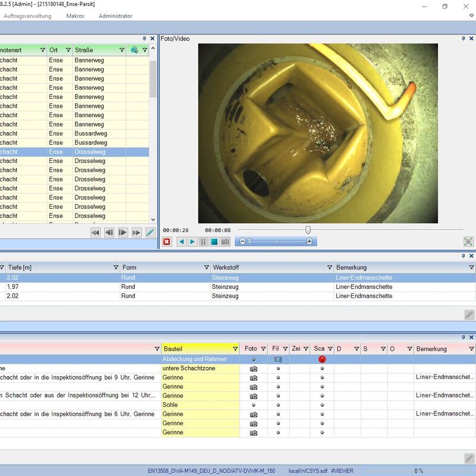Toggle fullscreen for the video viewer
This screenshot has height=476, width=476.
[x=468, y=242]
